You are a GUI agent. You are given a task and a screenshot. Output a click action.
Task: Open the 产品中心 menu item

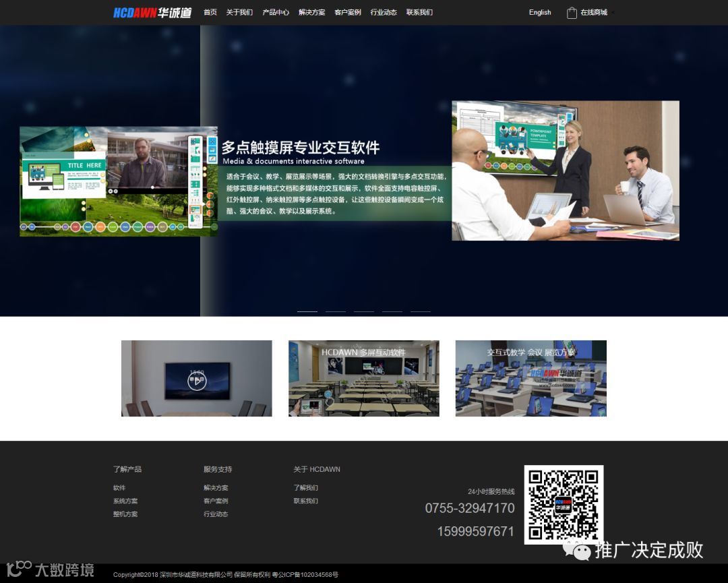(x=275, y=13)
